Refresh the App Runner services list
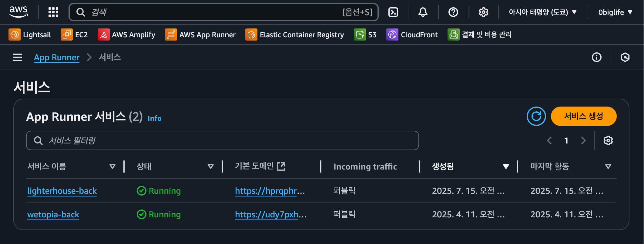Viewport: 644px width, 244px height. click(x=536, y=116)
